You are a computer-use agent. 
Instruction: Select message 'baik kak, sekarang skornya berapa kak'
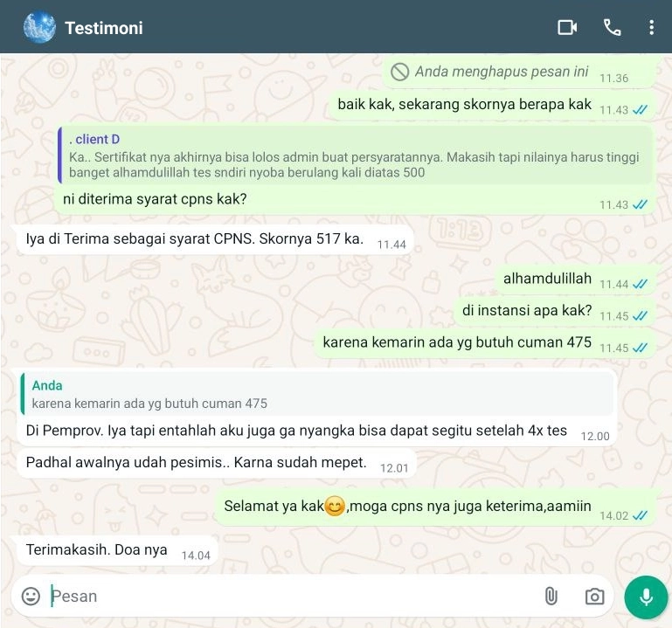(x=493, y=106)
